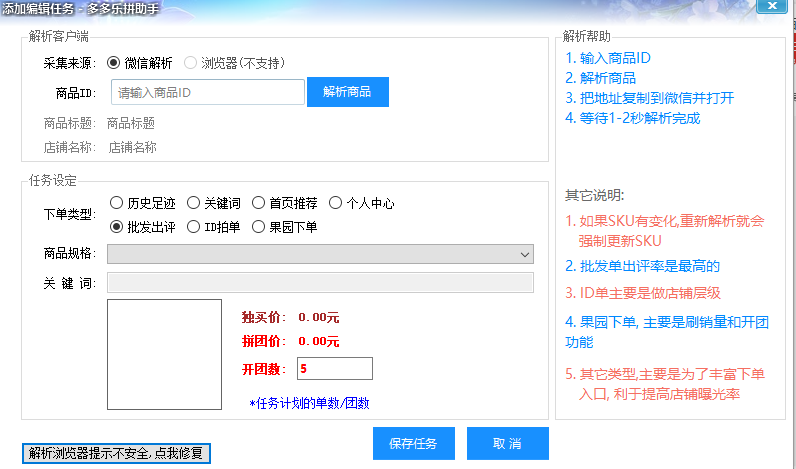Click 解析浏览器提示不安全,点我修复 button
The height and width of the screenshot is (469, 796).
click(116, 453)
